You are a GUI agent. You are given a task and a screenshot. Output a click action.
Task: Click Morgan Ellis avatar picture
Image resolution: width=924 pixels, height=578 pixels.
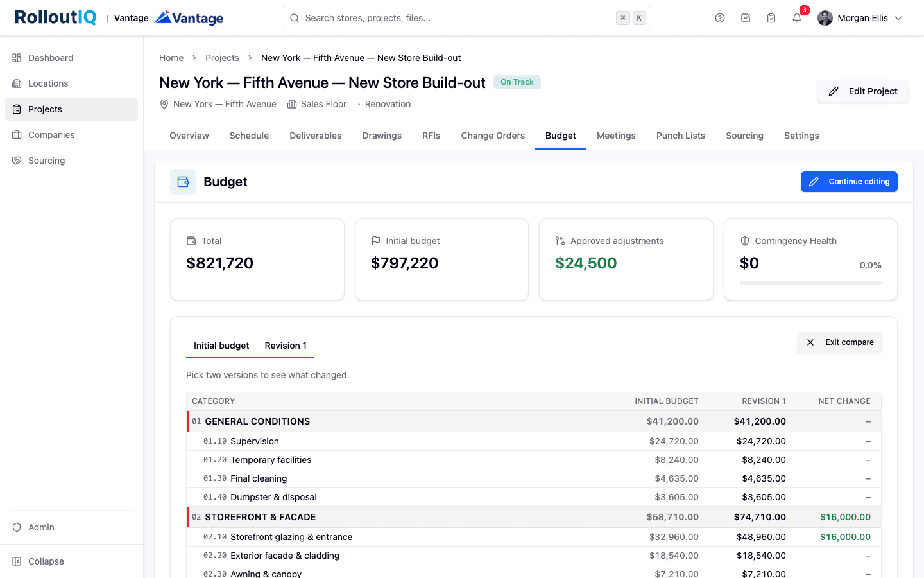coord(825,18)
